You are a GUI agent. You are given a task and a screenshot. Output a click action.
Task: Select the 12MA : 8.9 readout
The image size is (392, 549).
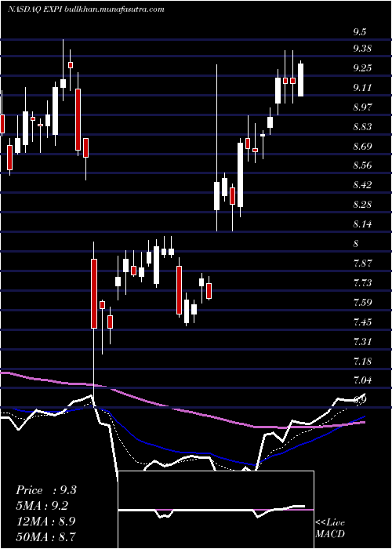click(46, 521)
